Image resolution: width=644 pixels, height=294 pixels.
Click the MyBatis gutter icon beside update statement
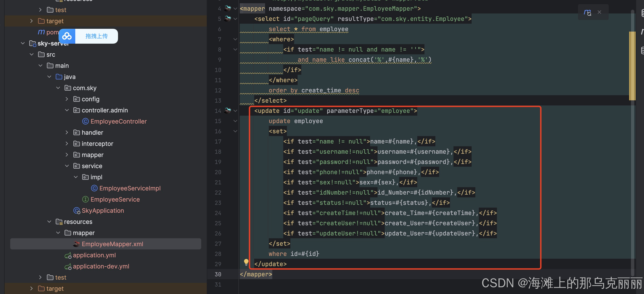pyautogui.click(x=227, y=111)
